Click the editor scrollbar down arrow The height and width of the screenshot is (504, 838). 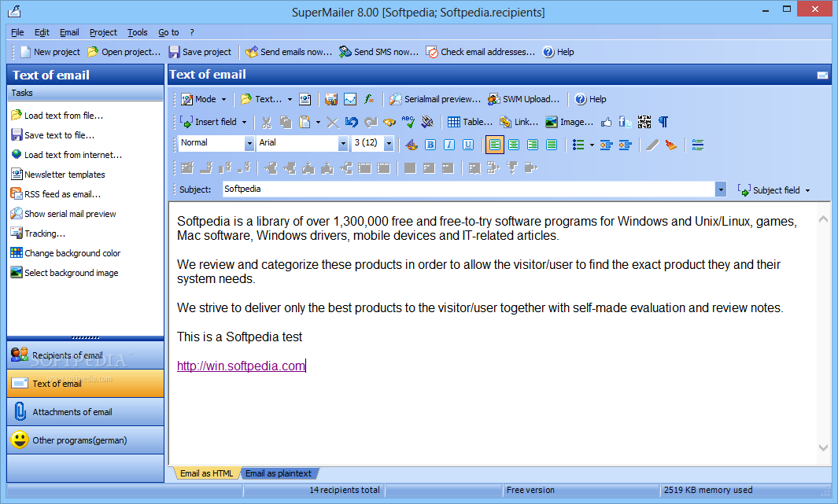[824, 448]
